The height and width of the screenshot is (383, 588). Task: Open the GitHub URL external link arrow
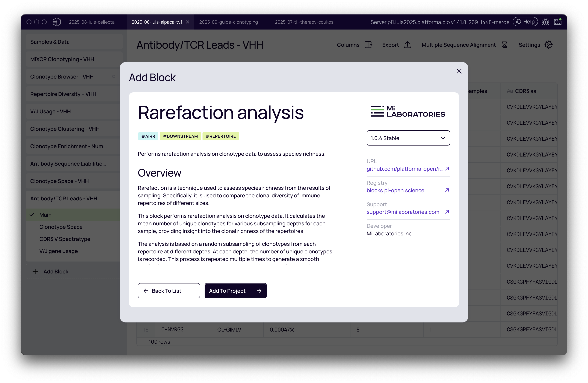tap(447, 169)
